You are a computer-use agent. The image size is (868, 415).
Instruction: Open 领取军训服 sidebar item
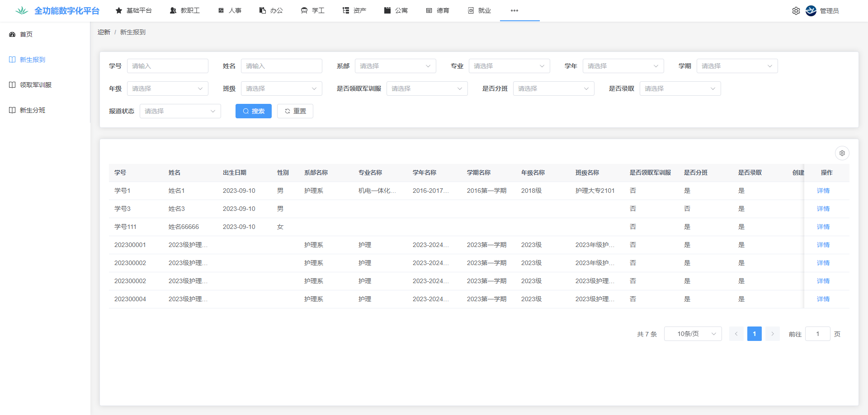35,85
